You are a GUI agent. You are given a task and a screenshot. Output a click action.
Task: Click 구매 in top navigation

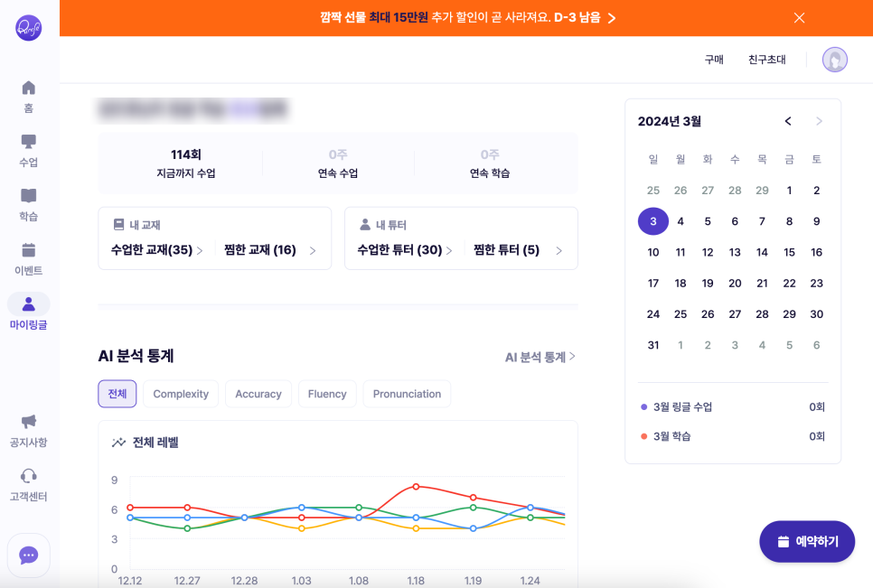pos(714,60)
